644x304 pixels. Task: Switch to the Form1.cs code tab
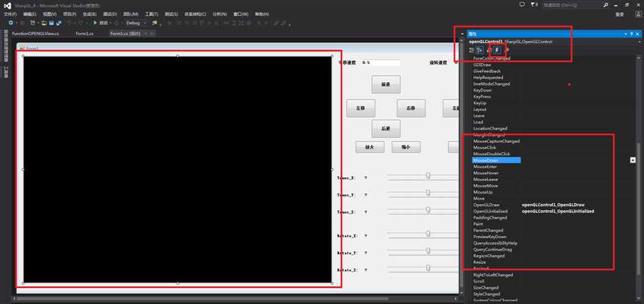pyautogui.click(x=85, y=34)
